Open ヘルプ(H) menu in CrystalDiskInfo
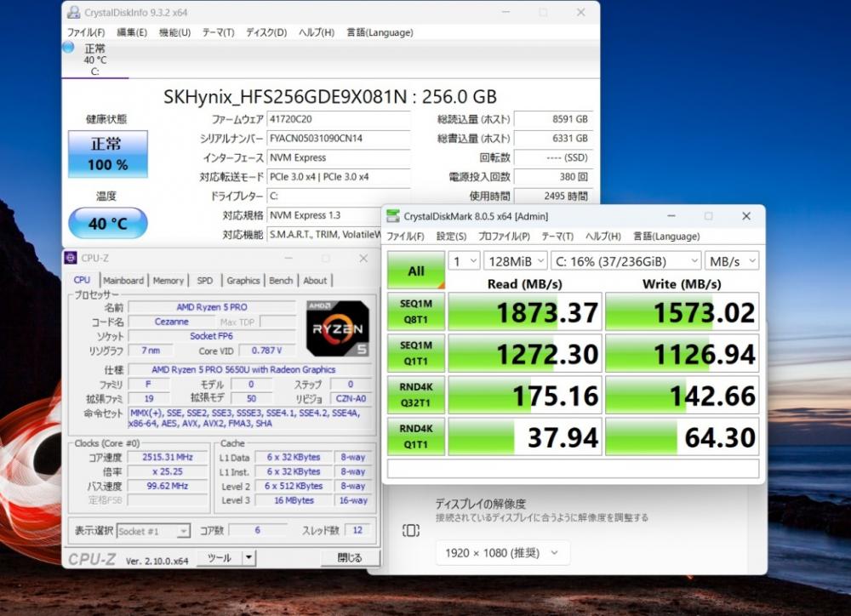The width and height of the screenshot is (851, 616). coord(317,32)
